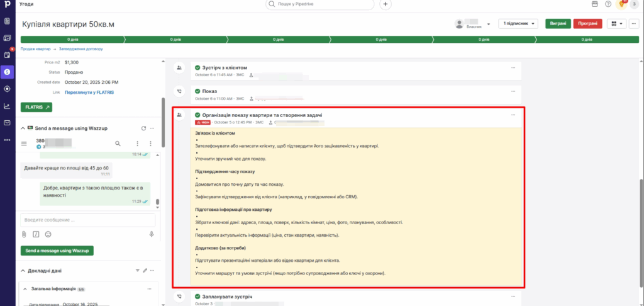Screen dimensions: 644x306
Task: Open the Insights chart icon in sidebar
Action: point(8,106)
